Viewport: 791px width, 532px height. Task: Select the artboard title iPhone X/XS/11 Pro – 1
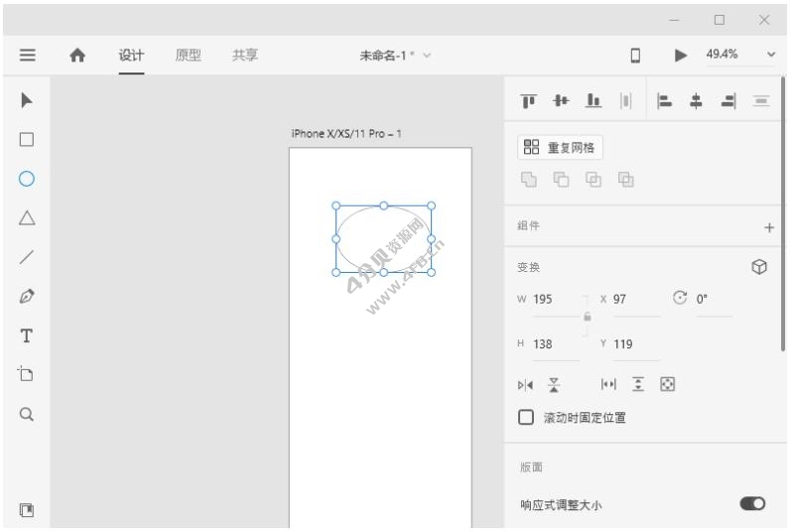click(346, 134)
